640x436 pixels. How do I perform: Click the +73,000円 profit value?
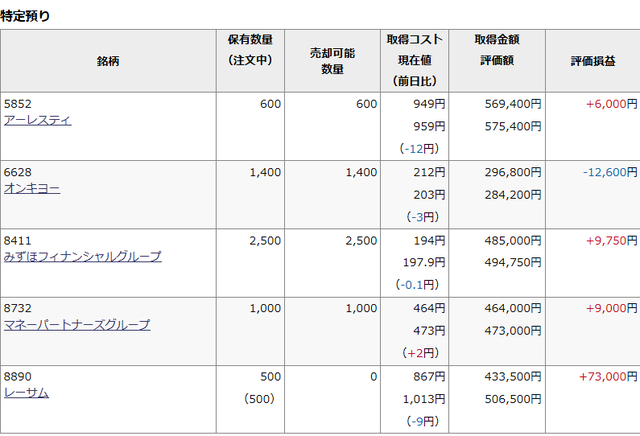[x=607, y=376]
